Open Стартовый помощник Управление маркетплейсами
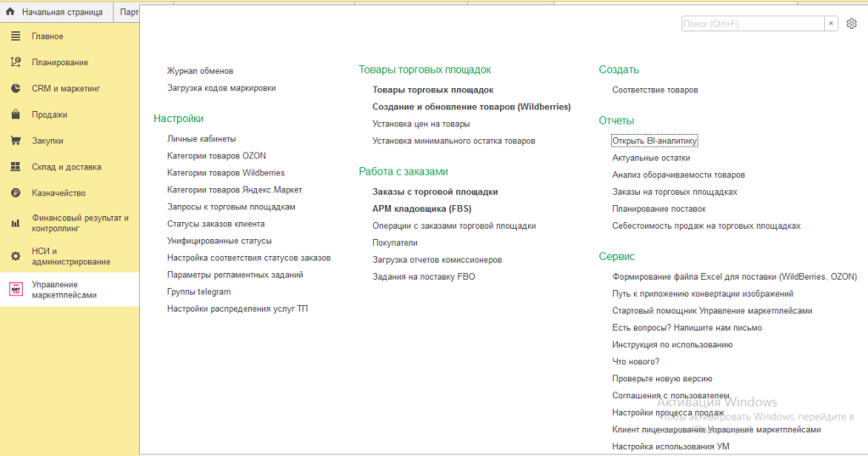This screenshot has height=456, width=868. 712,310
